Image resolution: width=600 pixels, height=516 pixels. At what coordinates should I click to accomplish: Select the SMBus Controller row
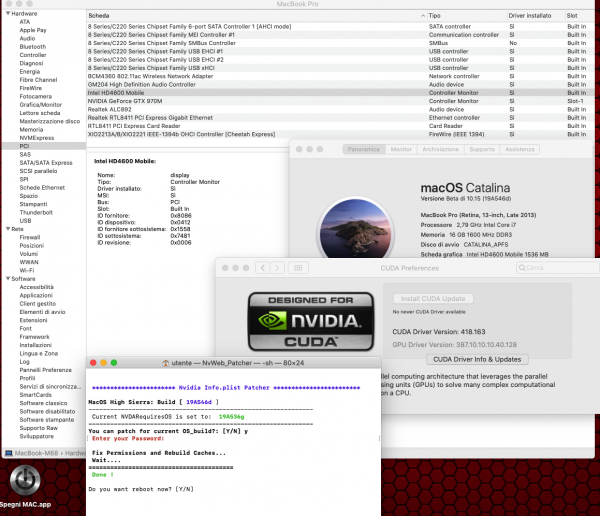(340, 43)
